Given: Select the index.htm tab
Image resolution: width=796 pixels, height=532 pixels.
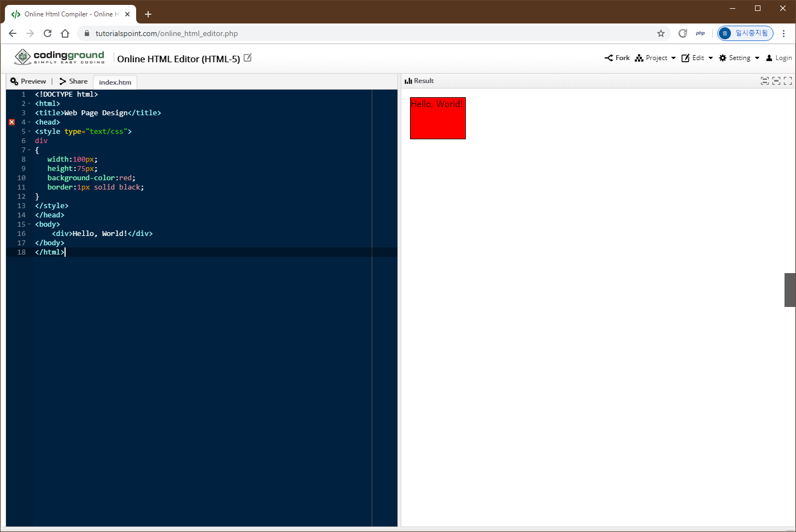Looking at the screenshot, I should click(115, 82).
